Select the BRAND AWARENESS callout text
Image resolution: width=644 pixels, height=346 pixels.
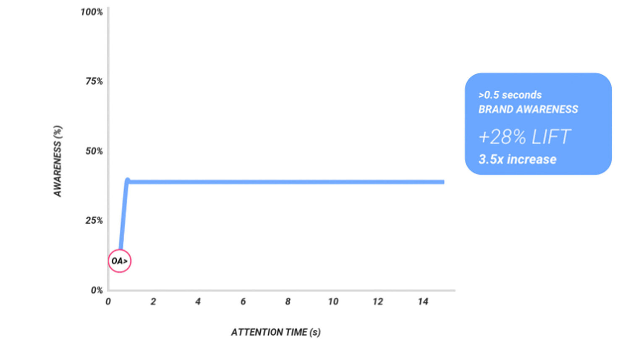(x=528, y=109)
